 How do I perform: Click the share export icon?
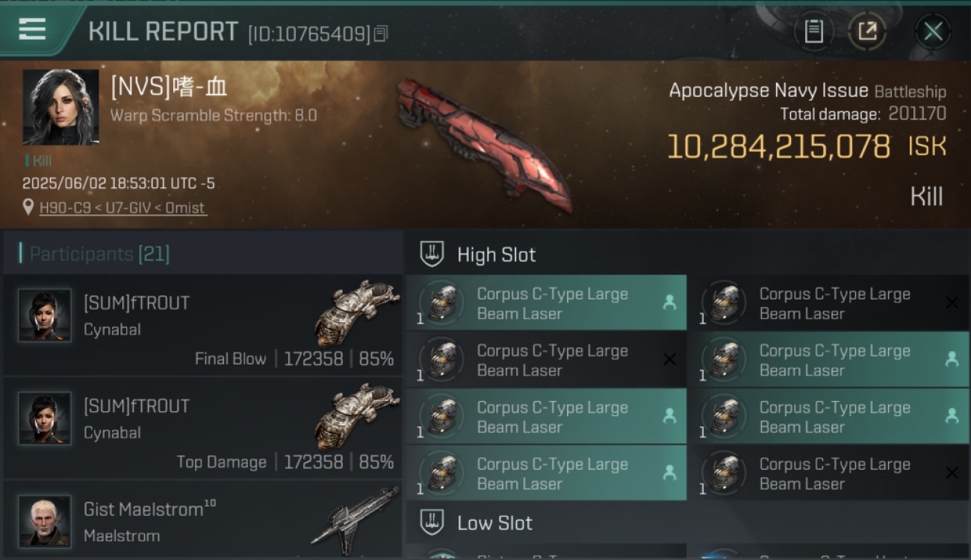click(x=866, y=31)
